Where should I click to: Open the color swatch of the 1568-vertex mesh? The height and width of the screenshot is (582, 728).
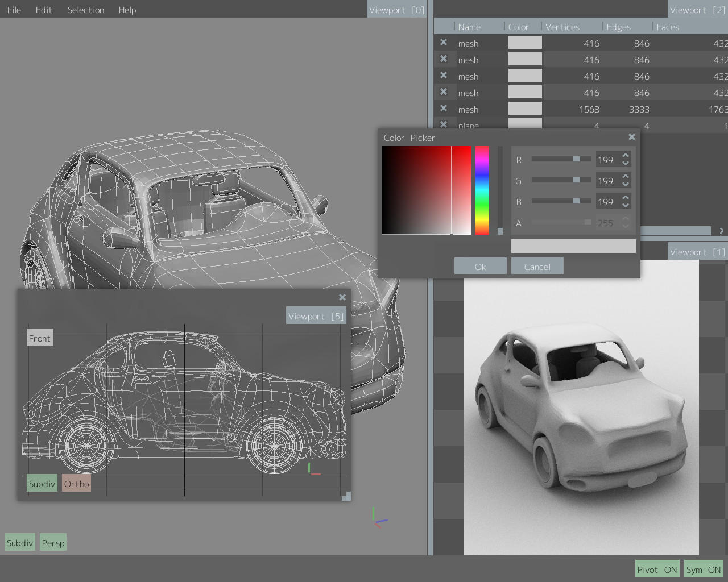click(525, 109)
